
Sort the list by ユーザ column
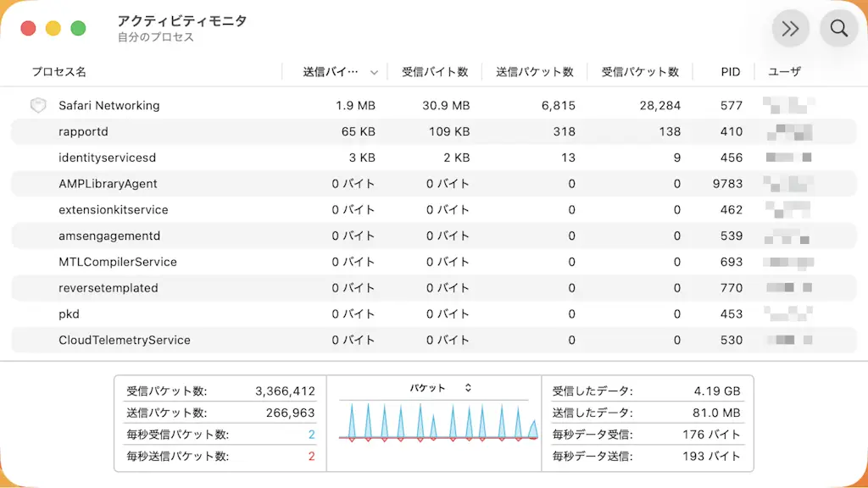785,72
